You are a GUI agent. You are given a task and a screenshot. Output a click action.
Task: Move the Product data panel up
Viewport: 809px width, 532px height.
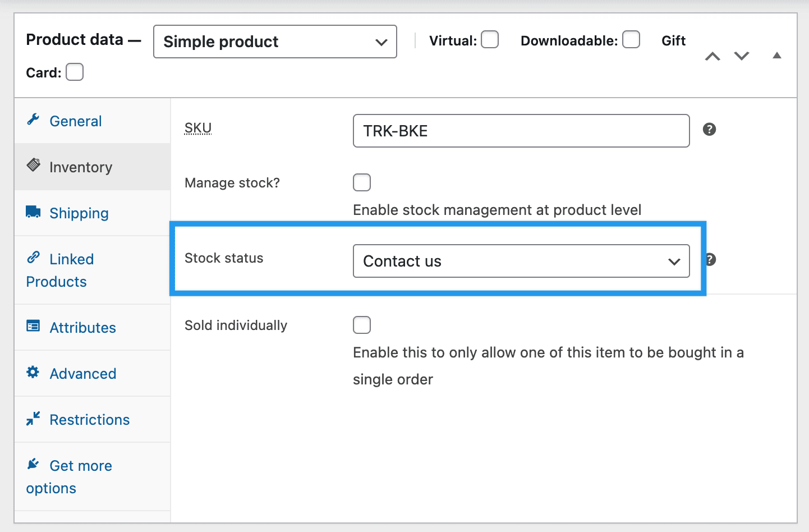click(713, 56)
